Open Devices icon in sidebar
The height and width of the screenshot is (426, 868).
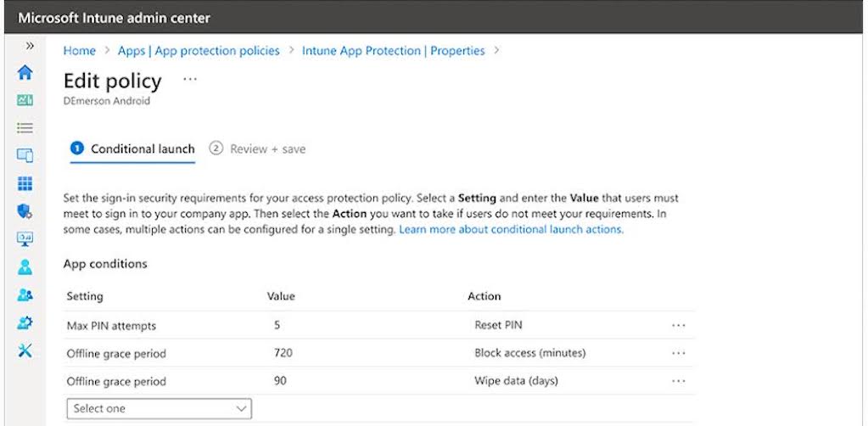click(x=25, y=155)
